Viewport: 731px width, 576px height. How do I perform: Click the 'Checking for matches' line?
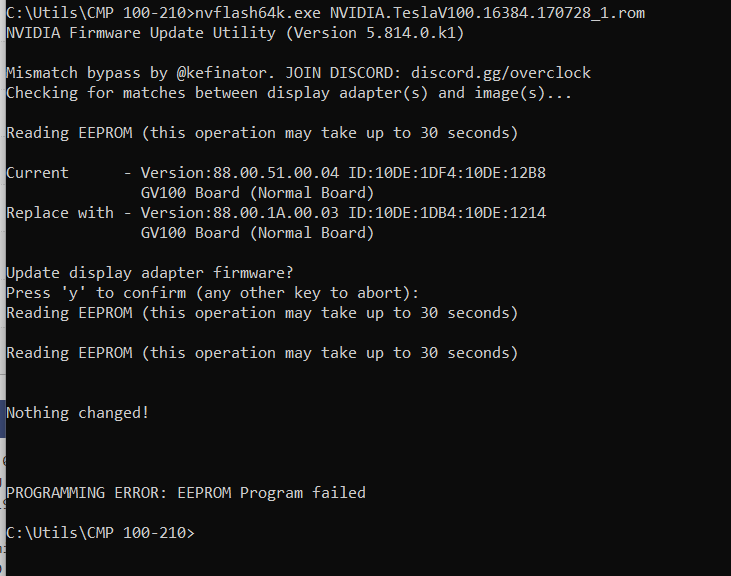tap(289, 93)
